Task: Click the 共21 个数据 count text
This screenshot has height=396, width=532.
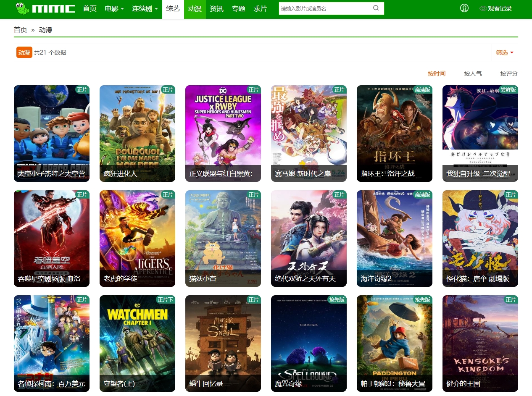Action: [x=50, y=52]
